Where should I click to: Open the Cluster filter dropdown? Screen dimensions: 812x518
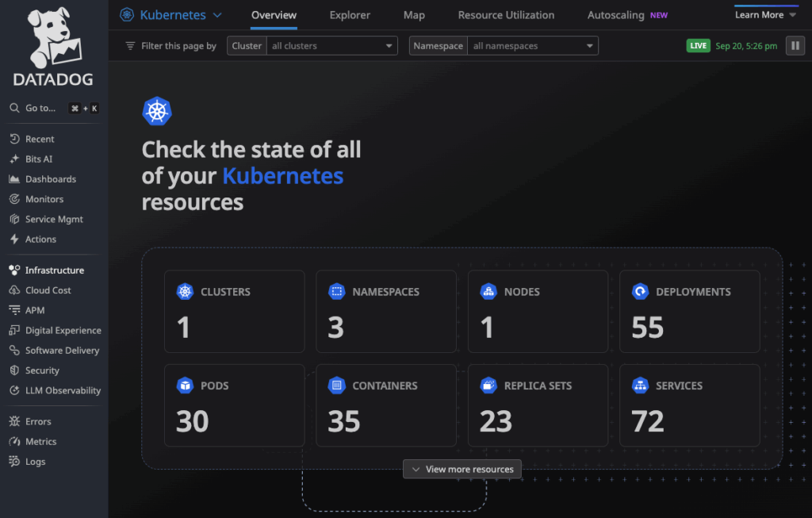[x=331, y=46]
